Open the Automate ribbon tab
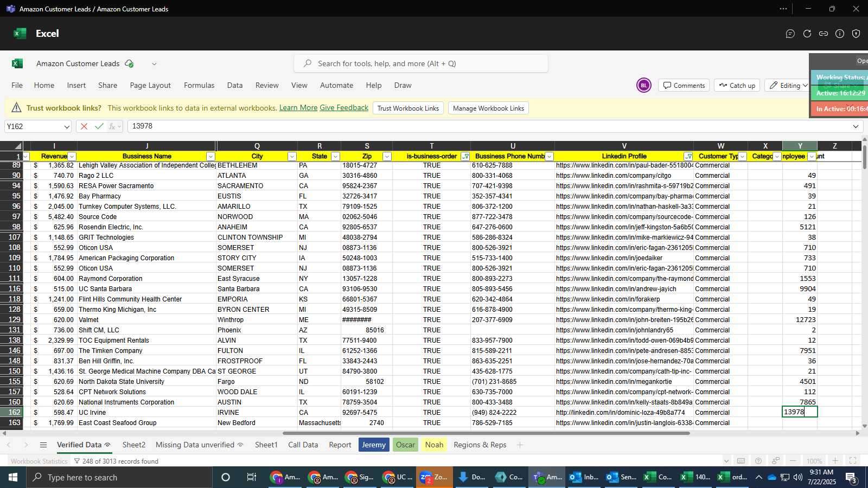868x488 pixels. (336, 85)
